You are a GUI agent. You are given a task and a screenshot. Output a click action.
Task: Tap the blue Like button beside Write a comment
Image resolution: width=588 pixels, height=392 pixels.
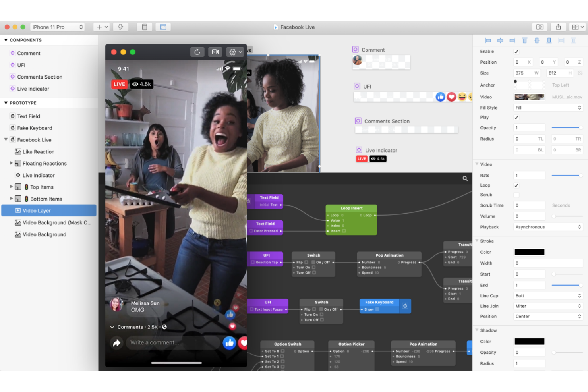229,343
